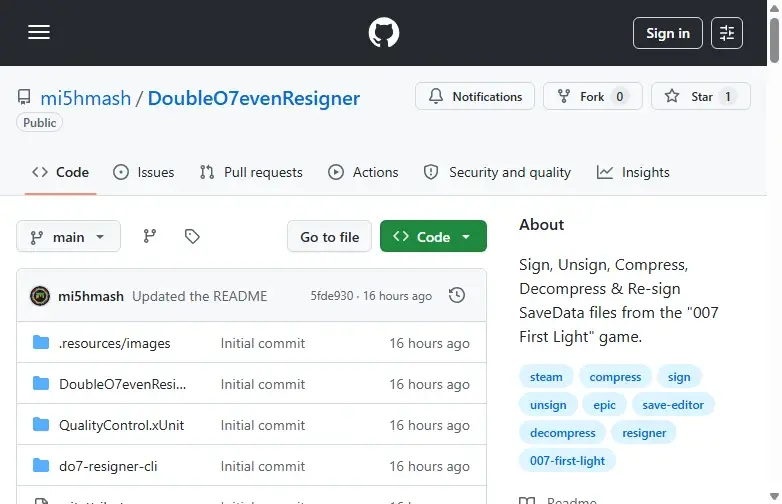Click mi5hmash author name in commit row
The height and width of the screenshot is (504, 782).
91,296
